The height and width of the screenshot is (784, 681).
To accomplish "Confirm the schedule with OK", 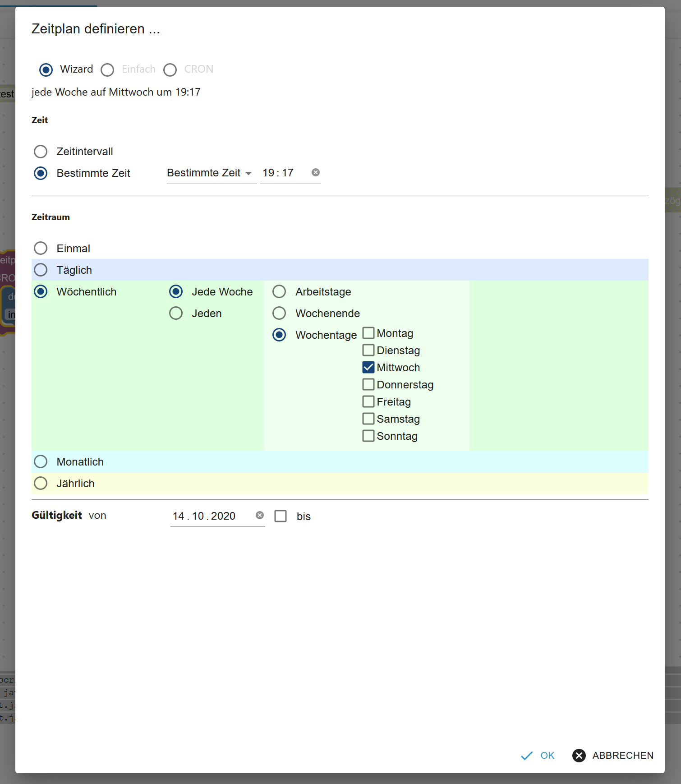I will tap(538, 756).
